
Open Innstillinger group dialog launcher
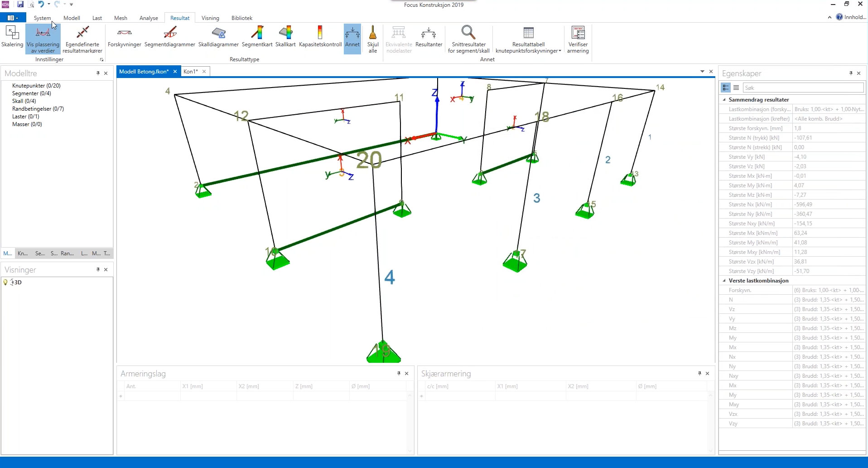[101, 60]
